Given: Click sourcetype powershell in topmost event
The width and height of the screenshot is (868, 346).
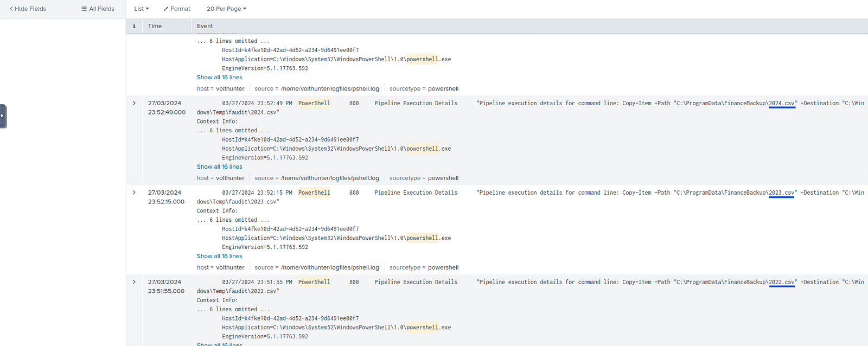Looking at the screenshot, I should click(443, 89).
